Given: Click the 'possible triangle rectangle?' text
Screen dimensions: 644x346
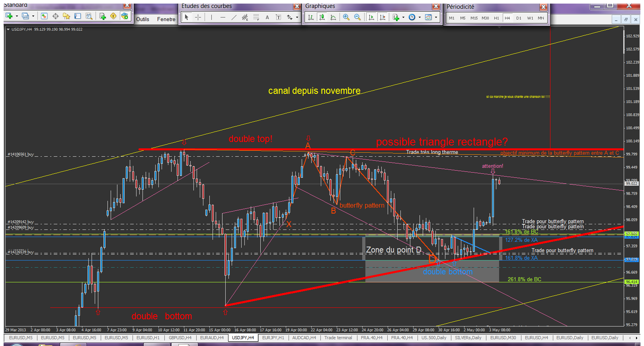Looking at the screenshot, I should (442, 142).
